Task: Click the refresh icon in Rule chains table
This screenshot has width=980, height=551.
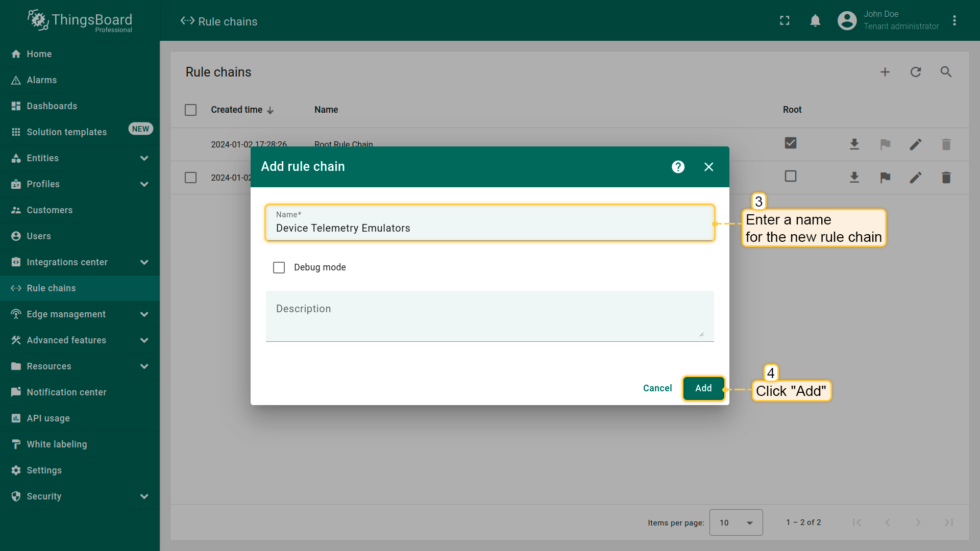Action: pos(916,72)
